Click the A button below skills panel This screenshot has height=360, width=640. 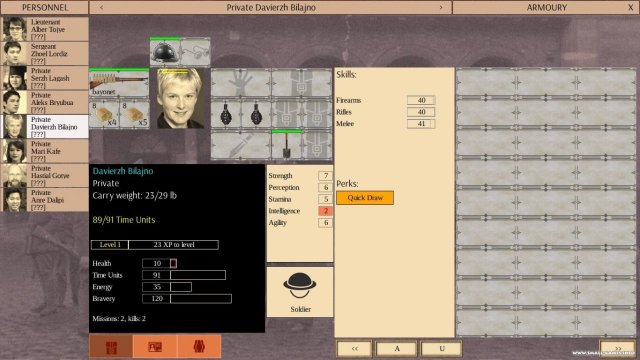pyautogui.click(x=397, y=349)
